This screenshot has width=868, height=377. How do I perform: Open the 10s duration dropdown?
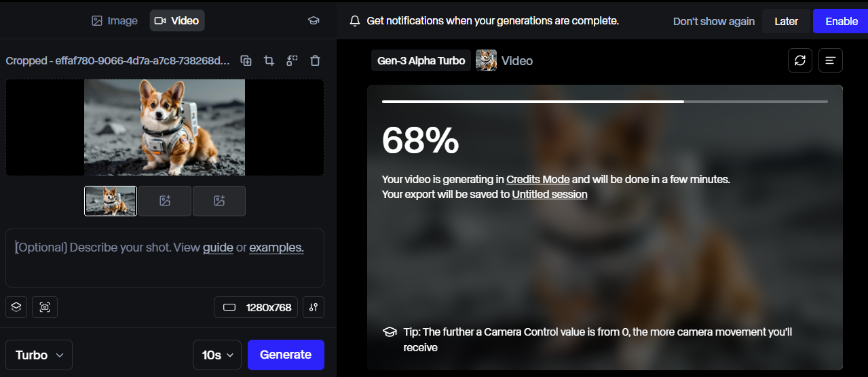click(217, 355)
